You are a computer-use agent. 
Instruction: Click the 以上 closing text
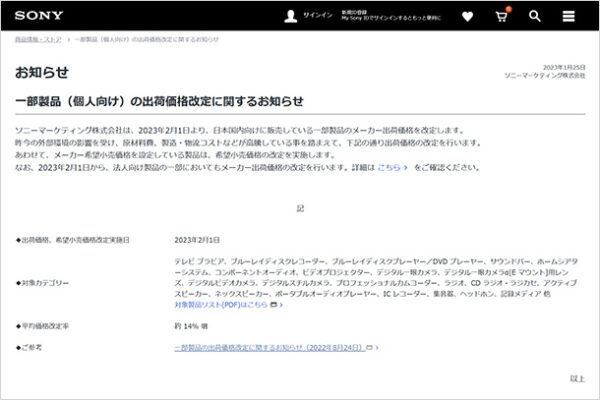[577, 379]
